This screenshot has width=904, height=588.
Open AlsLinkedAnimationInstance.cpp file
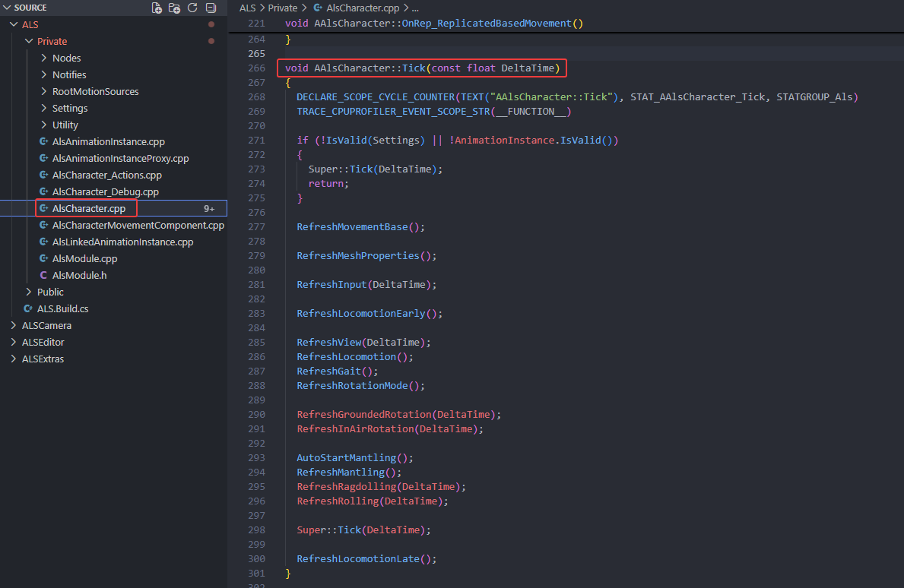pyautogui.click(x=123, y=242)
